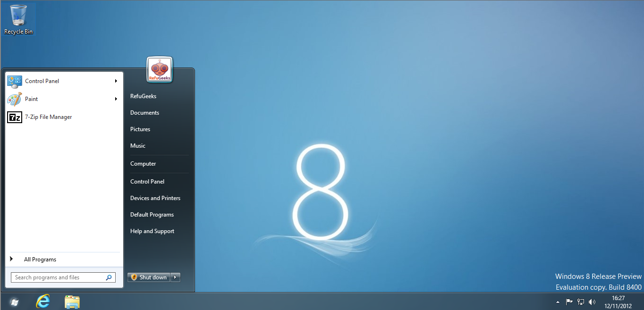Expand All Programs list

coord(40,260)
